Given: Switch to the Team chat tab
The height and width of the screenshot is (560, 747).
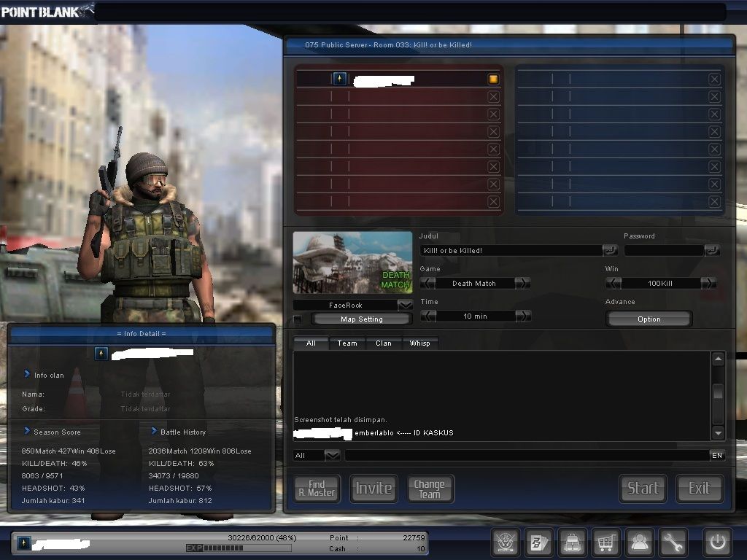Looking at the screenshot, I should pyautogui.click(x=347, y=343).
